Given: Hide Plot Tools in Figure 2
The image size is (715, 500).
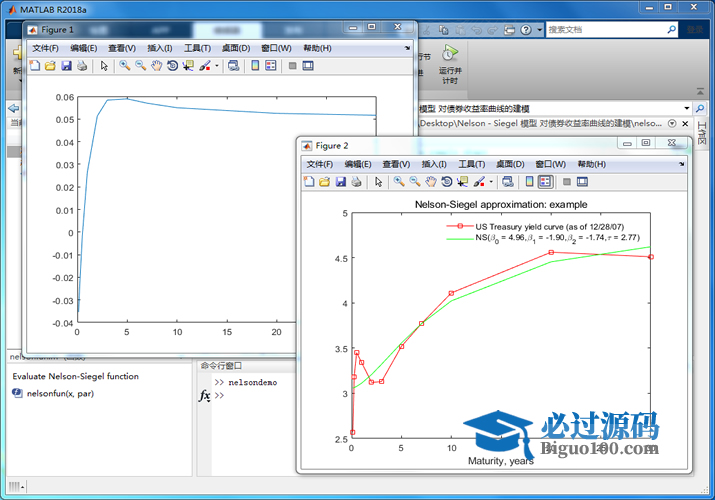Looking at the screenshot, I should click(x=567, y=182).
